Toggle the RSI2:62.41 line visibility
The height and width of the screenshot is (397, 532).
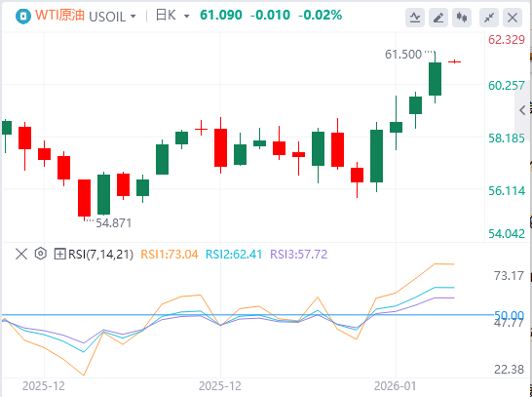(234, 255)
